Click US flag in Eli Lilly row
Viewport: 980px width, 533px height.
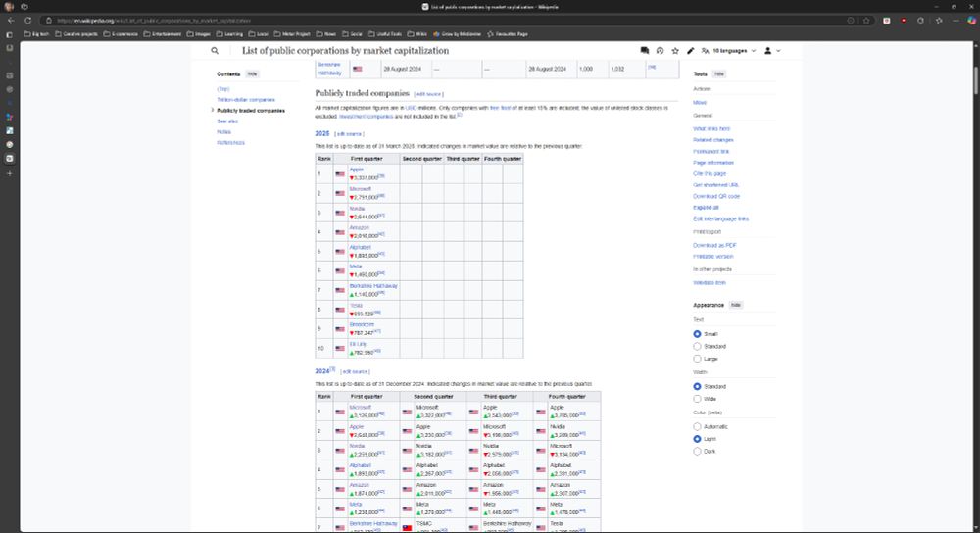340,349
